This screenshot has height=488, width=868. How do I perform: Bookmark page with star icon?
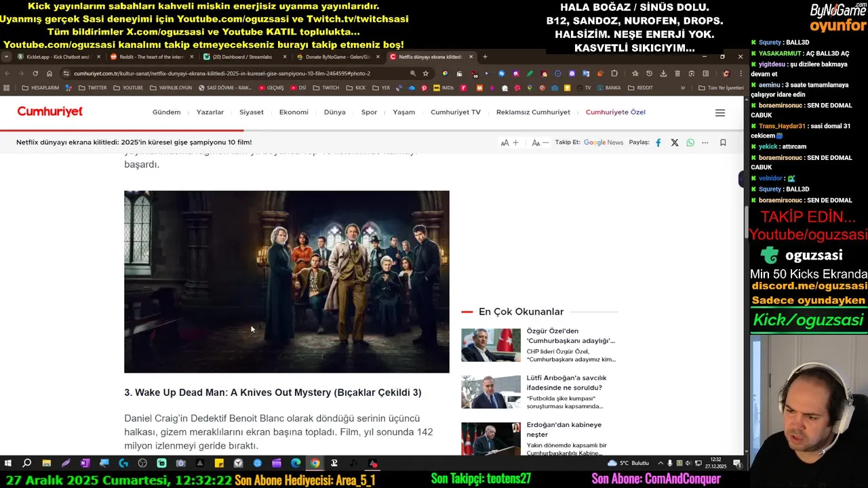425,73
